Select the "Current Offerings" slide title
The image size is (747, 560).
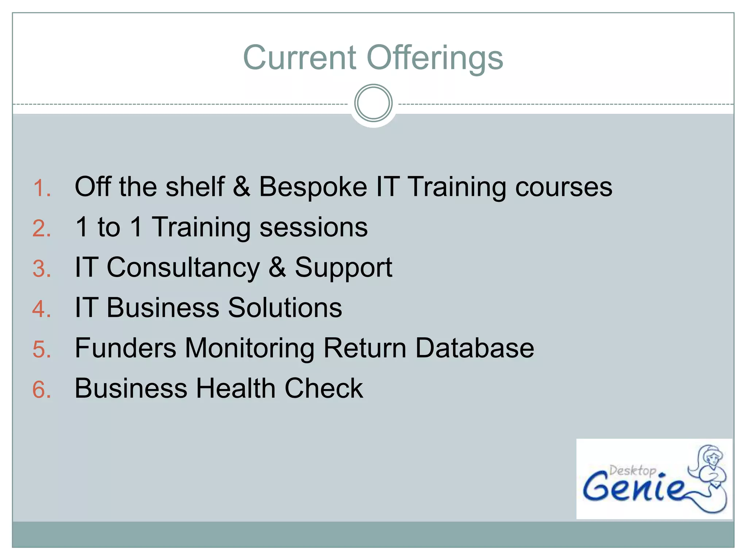click(x=373, y=58)
